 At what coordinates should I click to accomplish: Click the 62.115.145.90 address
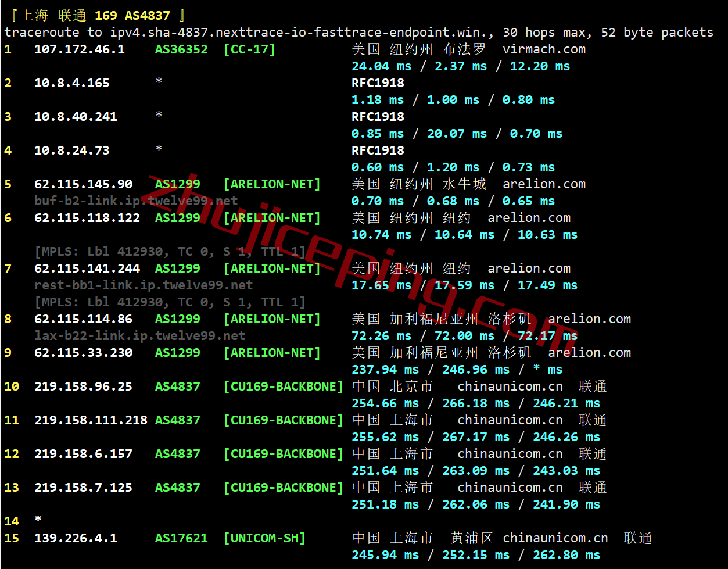tap(83, 184)
